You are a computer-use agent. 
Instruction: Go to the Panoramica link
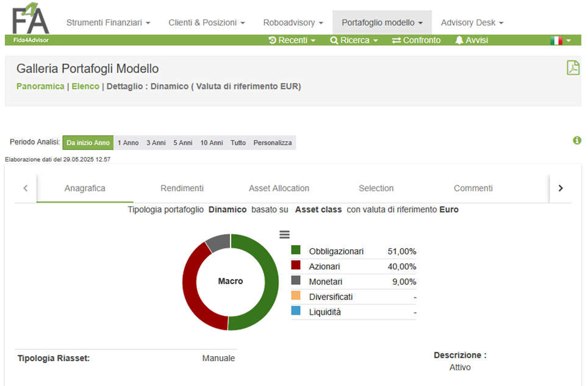pos(40,86)
